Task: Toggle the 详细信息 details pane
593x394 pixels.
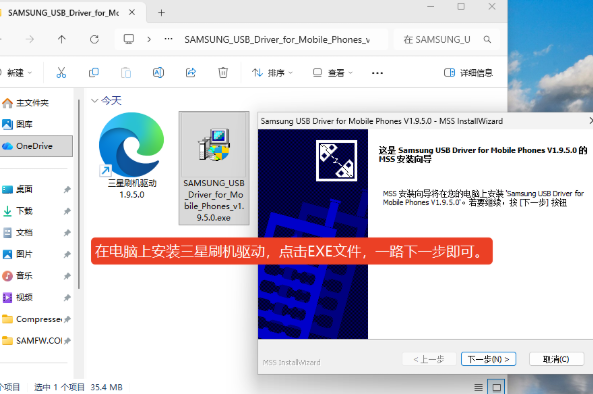Action: 468,73
